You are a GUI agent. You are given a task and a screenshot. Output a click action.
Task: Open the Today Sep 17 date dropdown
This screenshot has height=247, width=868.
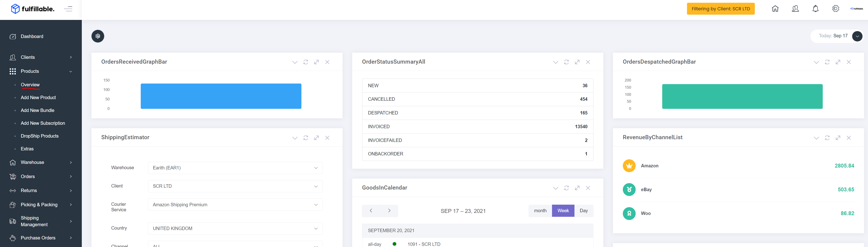click(x=857, y=36)
